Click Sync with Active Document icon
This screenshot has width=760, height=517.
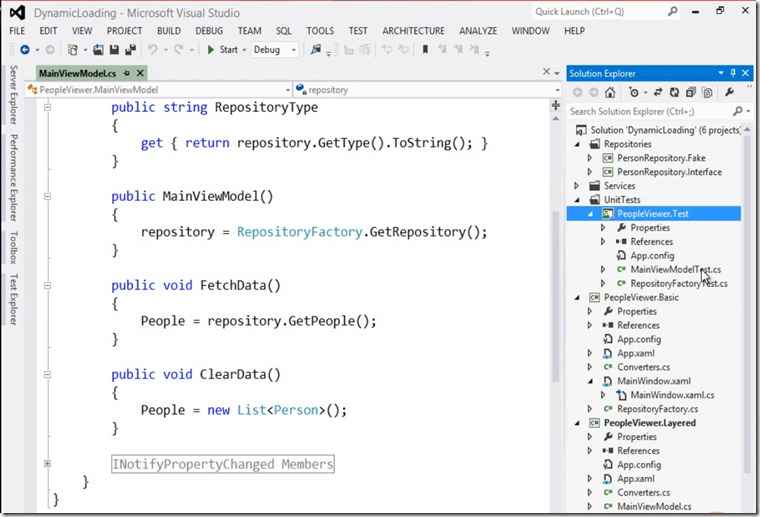click(x=658, y=92)
